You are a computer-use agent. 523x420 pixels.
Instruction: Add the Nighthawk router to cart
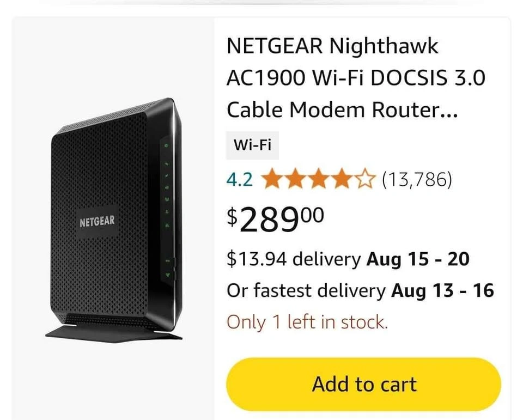point(363,384)
